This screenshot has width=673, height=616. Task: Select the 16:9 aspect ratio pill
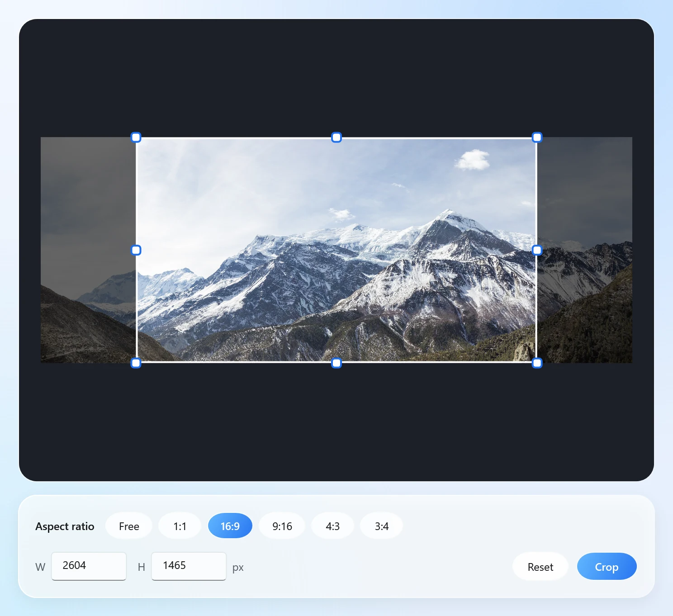pyautogui.click(x=230, y=526)
